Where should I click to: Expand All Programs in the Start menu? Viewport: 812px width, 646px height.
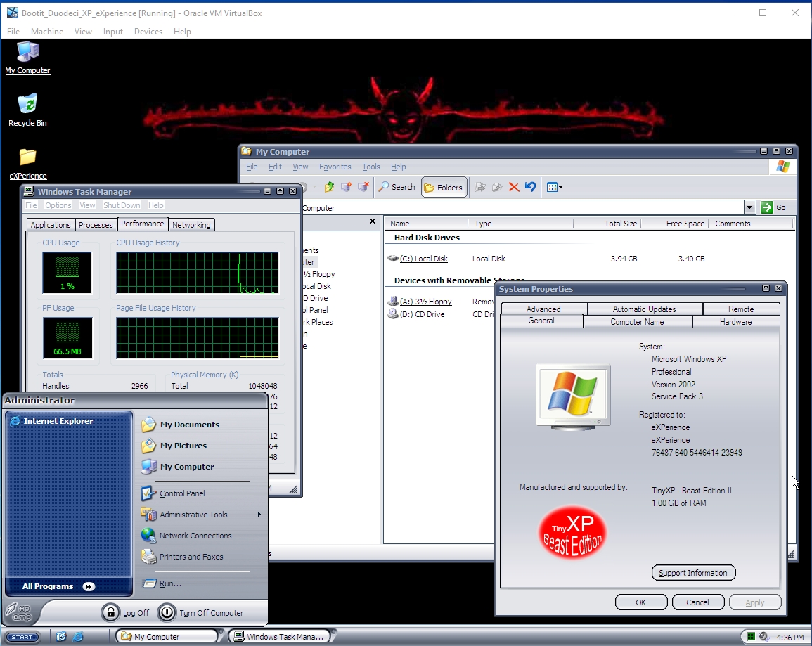point(58,586)
